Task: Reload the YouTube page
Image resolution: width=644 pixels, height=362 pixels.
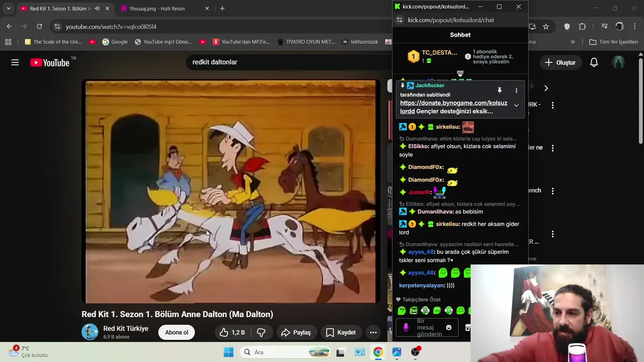Action: pyautogui.click(x=39, y=26)
